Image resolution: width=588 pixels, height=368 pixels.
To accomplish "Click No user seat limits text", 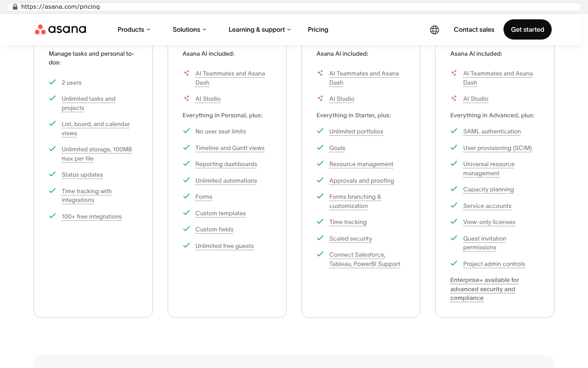I will [220, 132].
